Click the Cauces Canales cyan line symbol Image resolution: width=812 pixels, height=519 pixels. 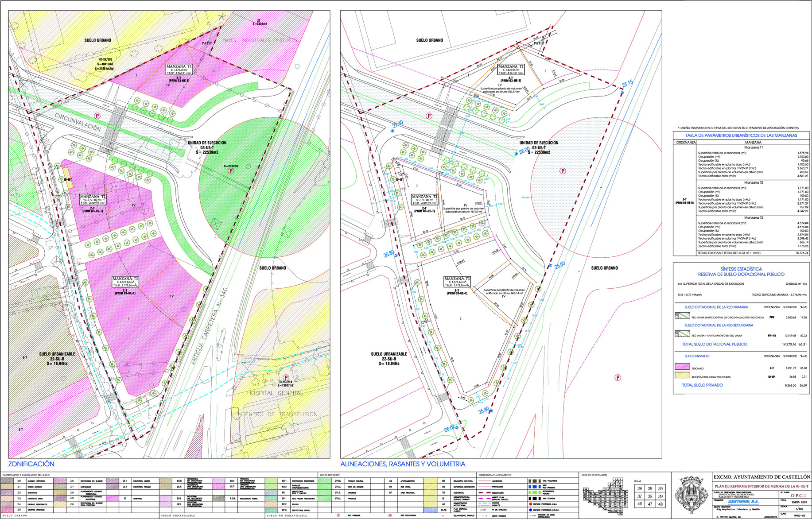click(x=485, y=504)
